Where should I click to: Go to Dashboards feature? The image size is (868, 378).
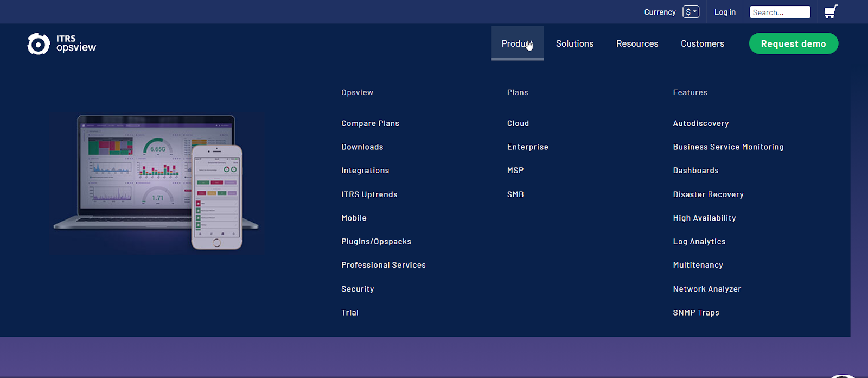pos(696,171)
